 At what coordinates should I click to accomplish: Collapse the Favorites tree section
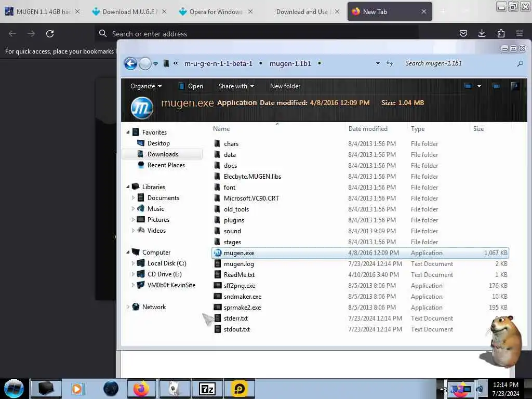(x=128, y=132)
